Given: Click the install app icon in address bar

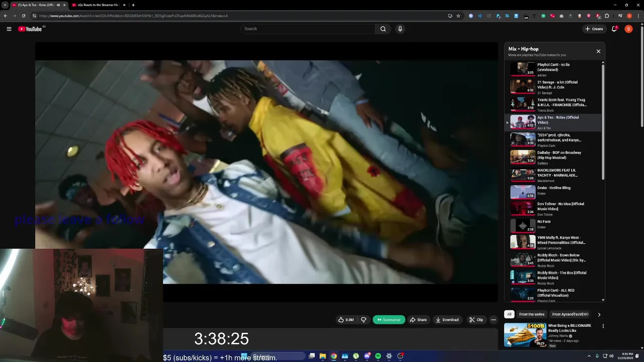Looking at the screenshot, I should pos(450,16).
